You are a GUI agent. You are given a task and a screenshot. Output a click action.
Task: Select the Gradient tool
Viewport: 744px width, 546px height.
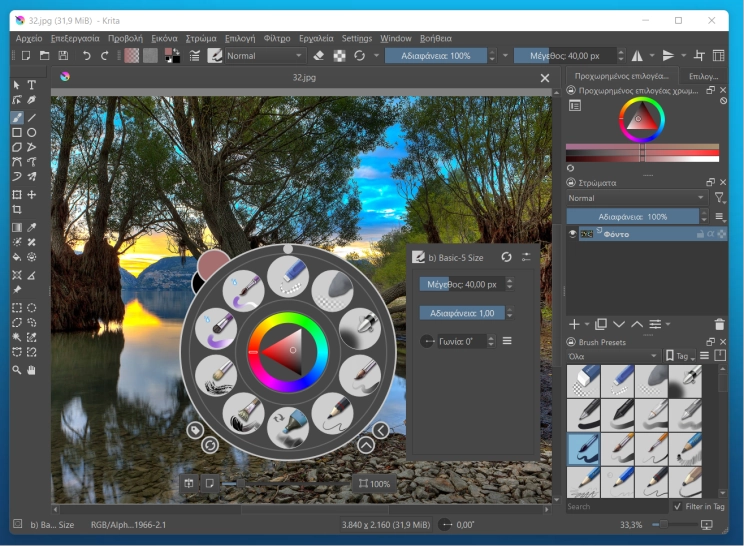(x=17, y=227)
